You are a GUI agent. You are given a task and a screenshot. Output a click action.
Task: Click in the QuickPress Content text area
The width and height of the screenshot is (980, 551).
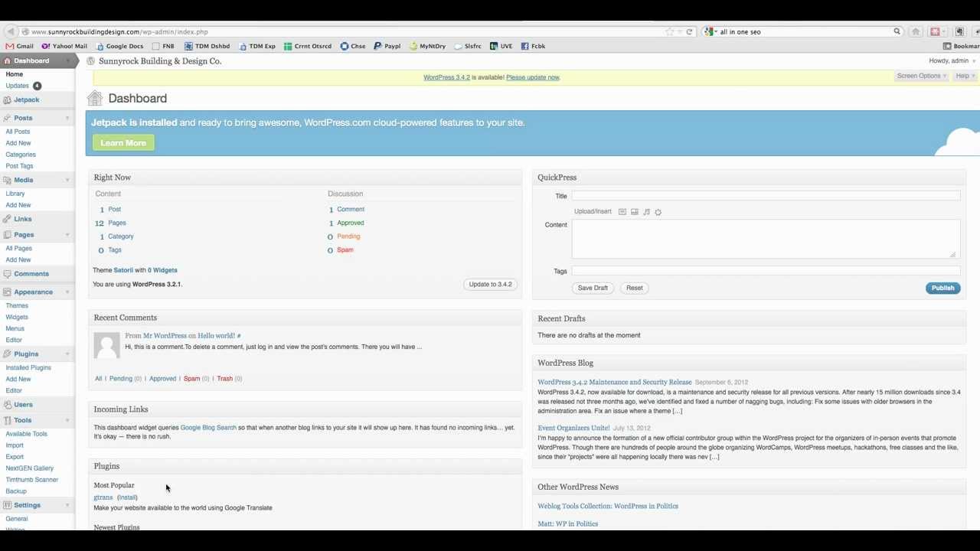766,239
